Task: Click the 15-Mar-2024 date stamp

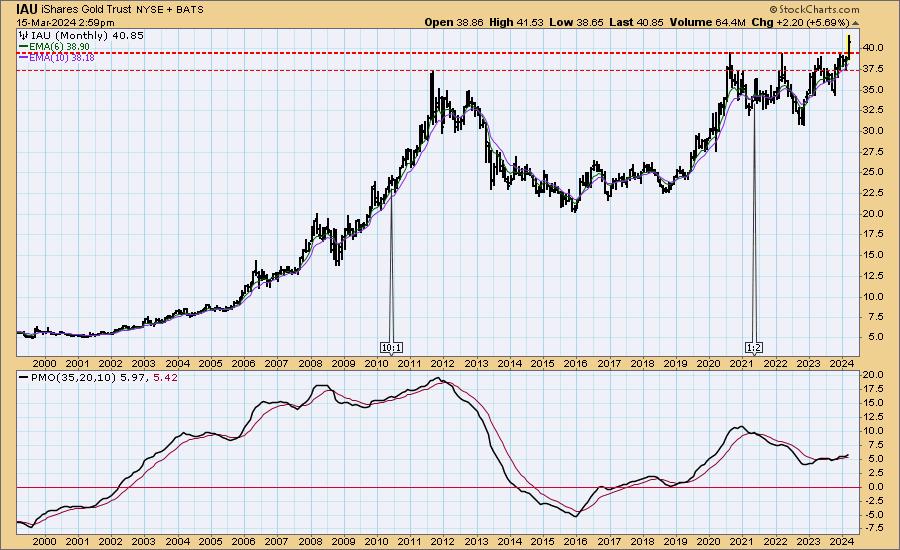Action: click(x=46, y=21)
